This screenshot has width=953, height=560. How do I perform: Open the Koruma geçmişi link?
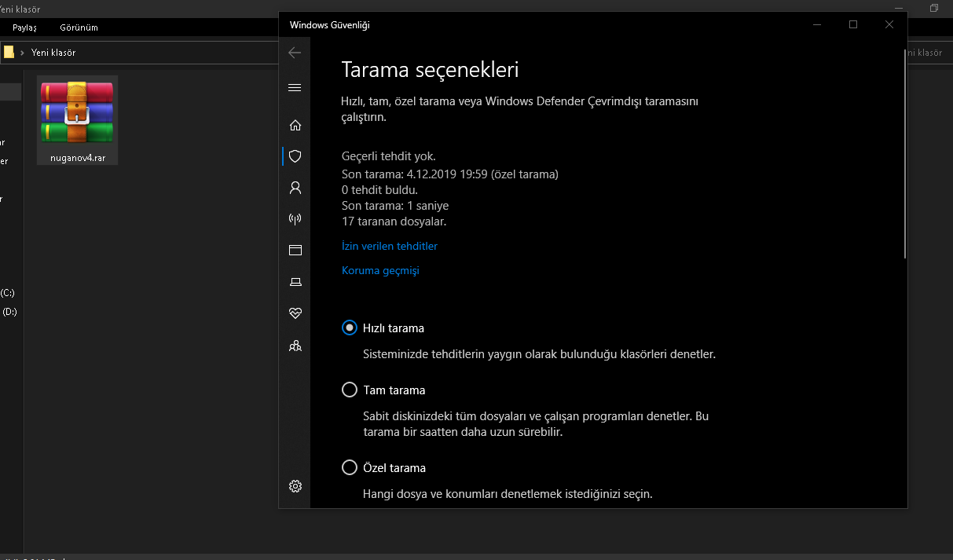pos(380,271)
